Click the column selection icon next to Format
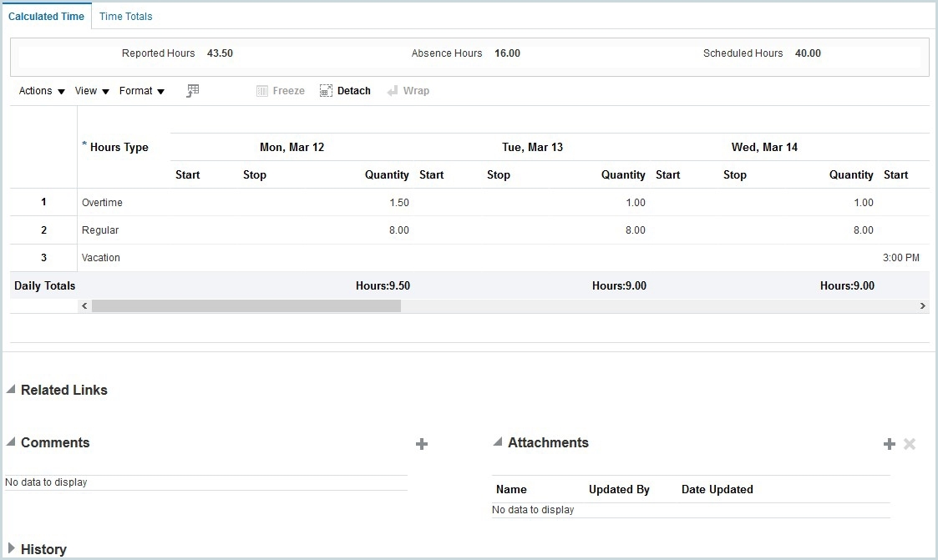The height and width of the screenshot is (560, 938). (192, 90)
